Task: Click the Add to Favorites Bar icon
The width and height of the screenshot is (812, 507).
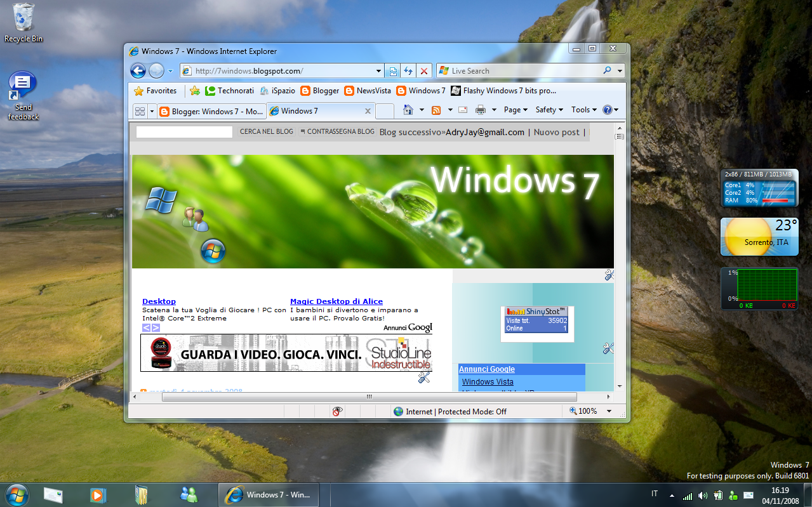Action: tap(195, 91)
